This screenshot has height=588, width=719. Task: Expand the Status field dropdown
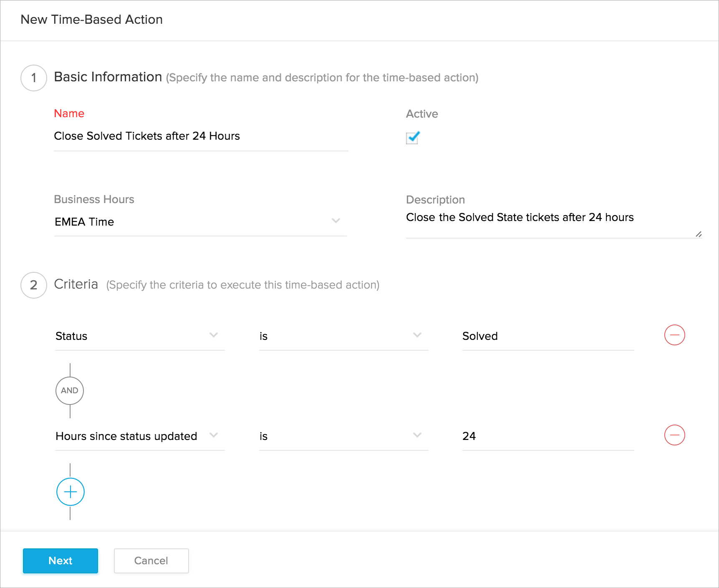click(x=139, y=336)
